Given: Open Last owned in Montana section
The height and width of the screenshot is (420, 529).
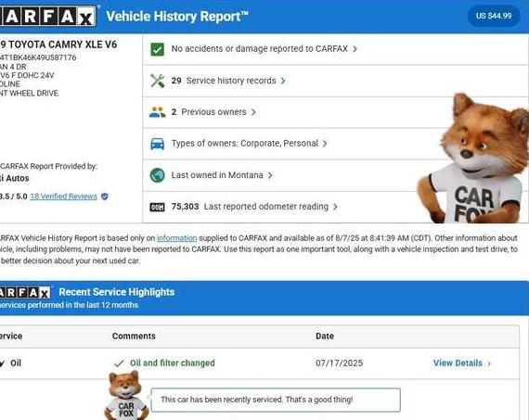Looking at the screenshot, I should 217,175.
